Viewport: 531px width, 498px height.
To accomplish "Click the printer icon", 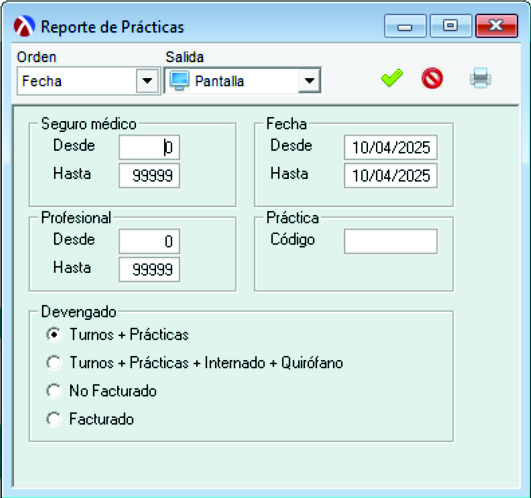I will tap(481, 78).
